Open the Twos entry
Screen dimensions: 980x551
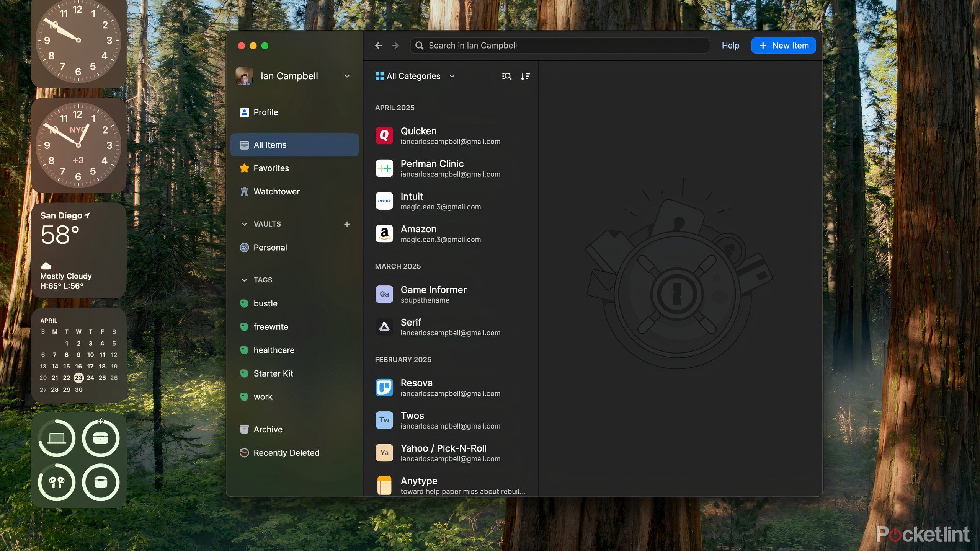pyautogui.click(x=451, y=420)
